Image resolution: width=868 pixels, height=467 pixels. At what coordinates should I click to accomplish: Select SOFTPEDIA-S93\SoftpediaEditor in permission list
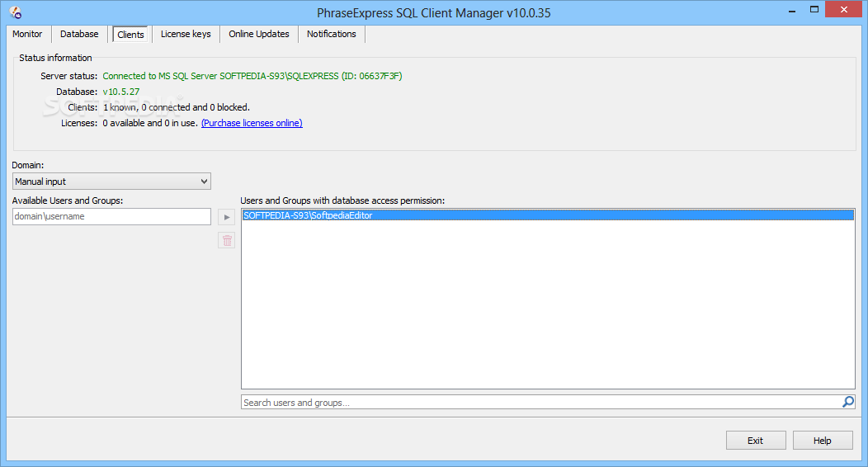click(x=548, y=215)
